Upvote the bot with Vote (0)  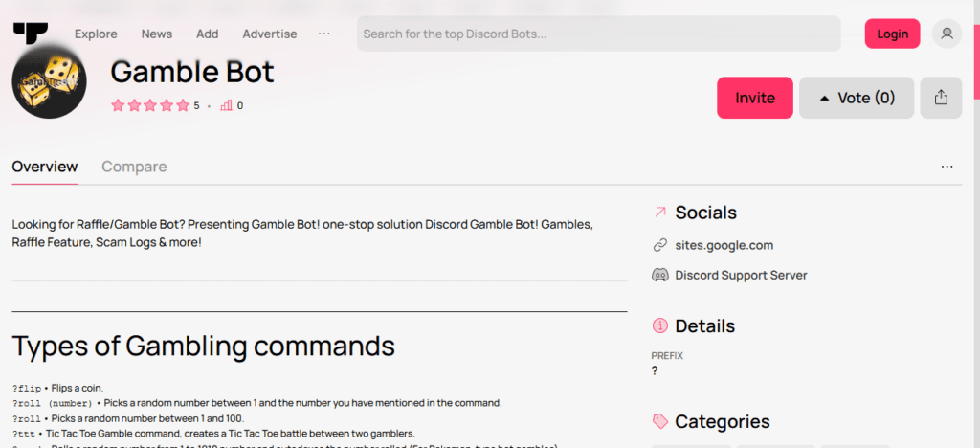point(857,98)
